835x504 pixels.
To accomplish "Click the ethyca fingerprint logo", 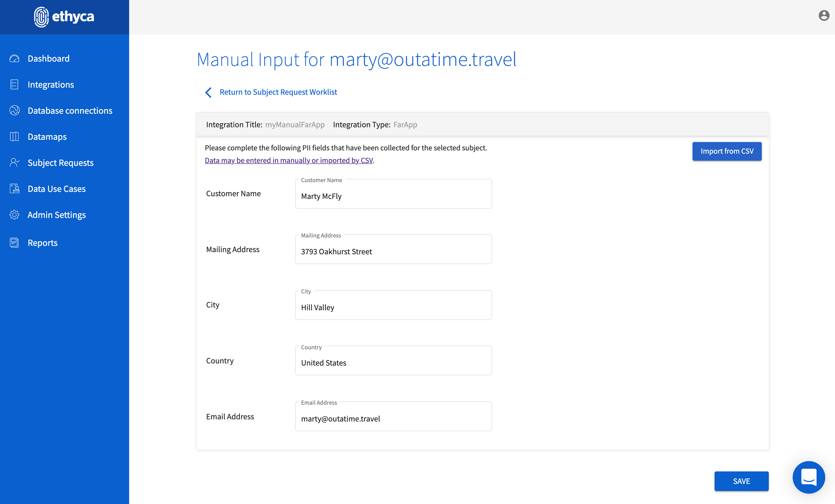I will pyautogui.click(x=41, y=17).
